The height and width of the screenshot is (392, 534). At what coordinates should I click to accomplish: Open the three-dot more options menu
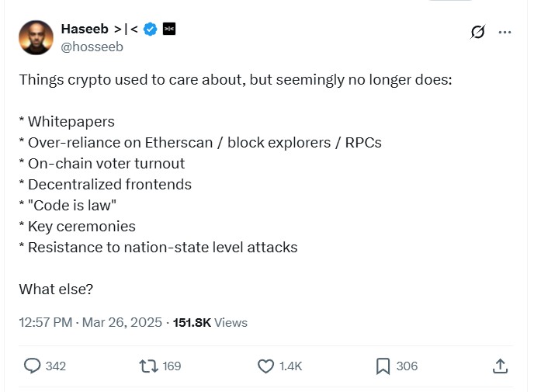click(505, 32)
